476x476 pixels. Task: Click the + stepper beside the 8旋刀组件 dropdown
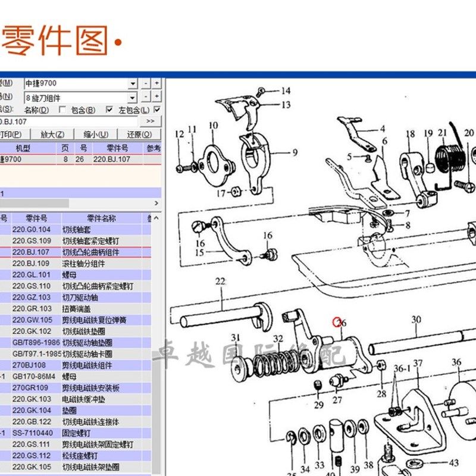click(156, 96)
